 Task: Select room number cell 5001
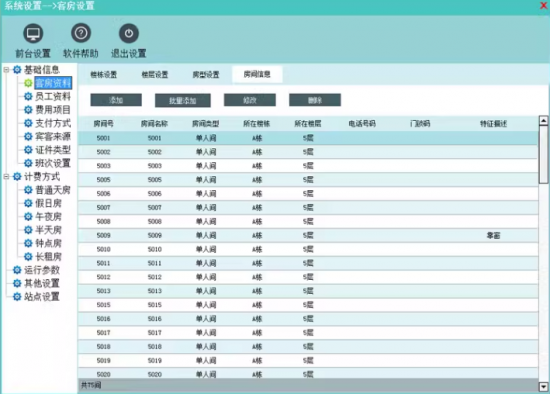pos(103,138)
